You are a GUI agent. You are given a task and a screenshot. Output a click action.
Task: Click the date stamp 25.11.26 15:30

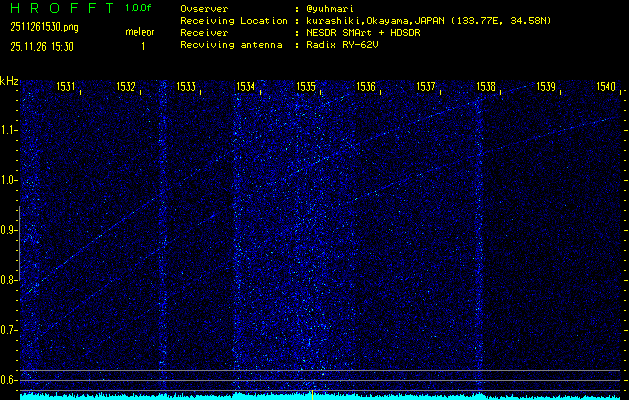pyautogui.click(x=42, y=47)
